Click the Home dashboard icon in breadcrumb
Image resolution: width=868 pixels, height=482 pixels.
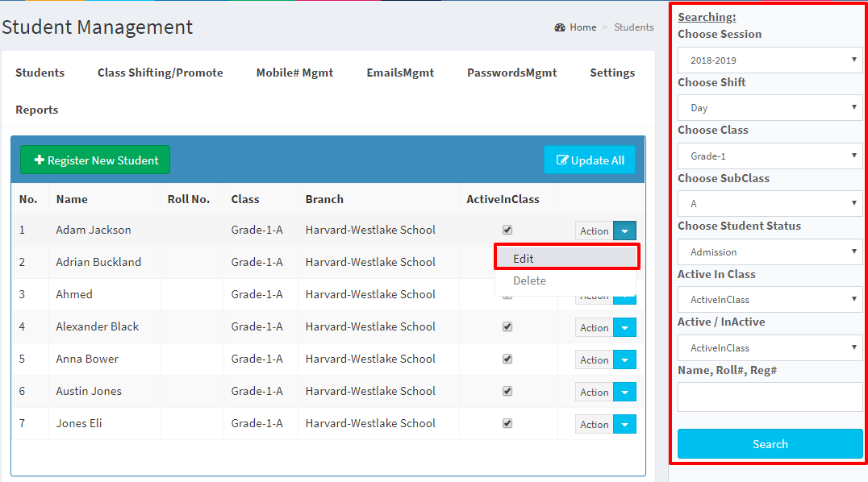click(560, 27)
